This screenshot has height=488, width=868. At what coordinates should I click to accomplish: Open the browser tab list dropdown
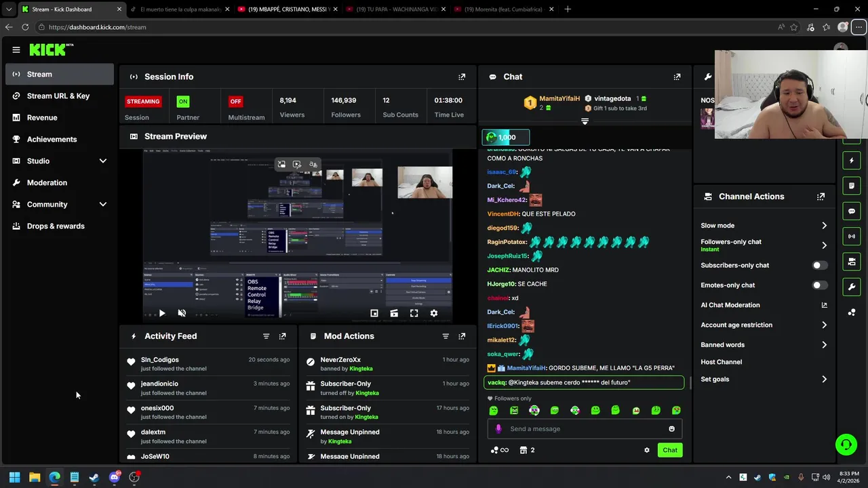(9, 9)
